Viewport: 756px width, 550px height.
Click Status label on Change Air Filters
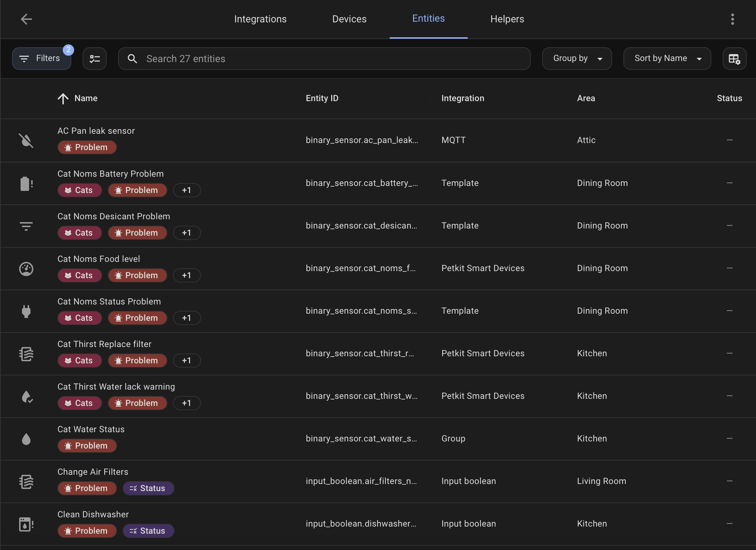point(148,488)
